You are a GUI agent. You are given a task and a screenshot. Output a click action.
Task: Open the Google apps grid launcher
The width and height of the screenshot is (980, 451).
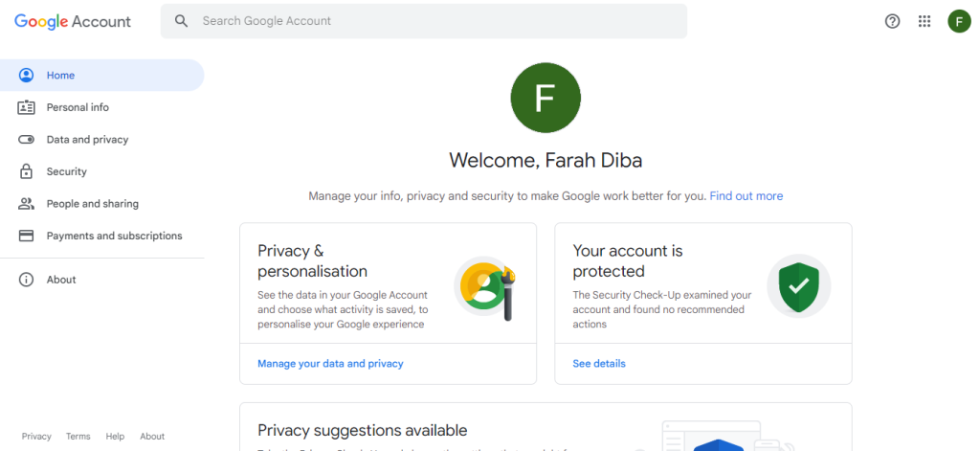924,21
